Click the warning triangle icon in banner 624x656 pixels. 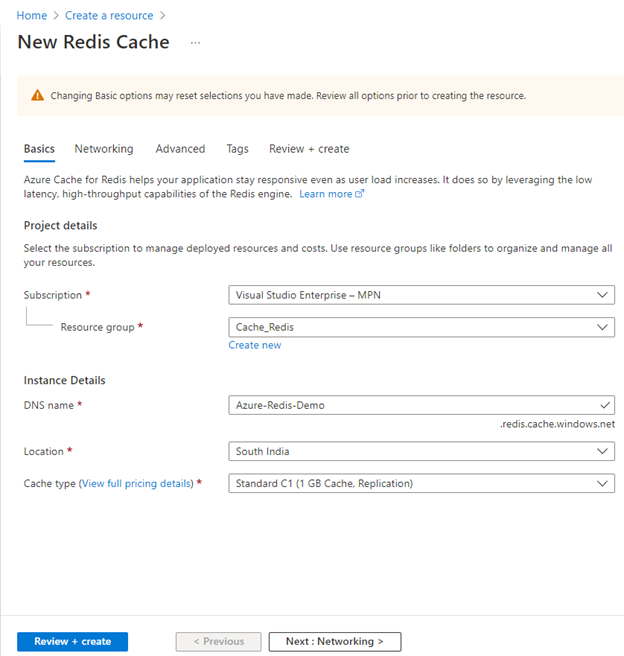point(38,96)
